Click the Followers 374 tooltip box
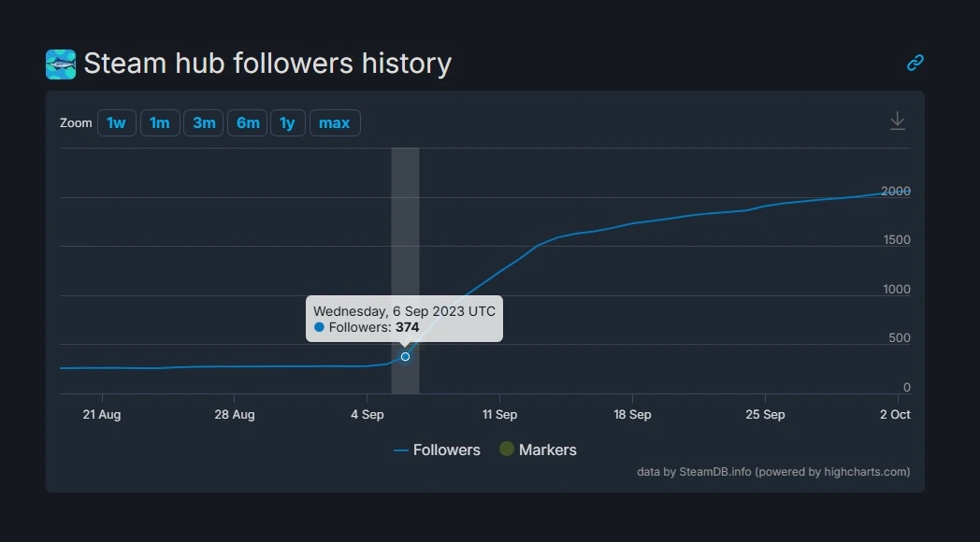Screen dimensions: 980x542 404,319
